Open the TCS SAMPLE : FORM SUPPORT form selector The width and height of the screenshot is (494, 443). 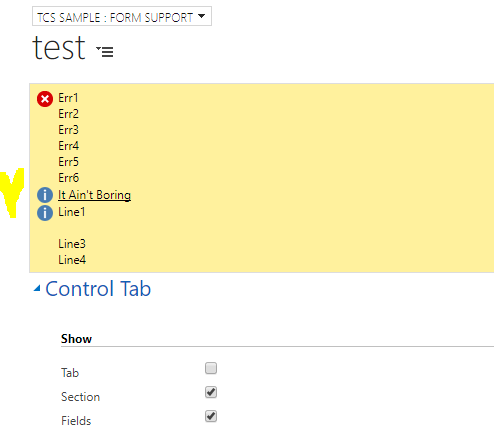[122, 16]
